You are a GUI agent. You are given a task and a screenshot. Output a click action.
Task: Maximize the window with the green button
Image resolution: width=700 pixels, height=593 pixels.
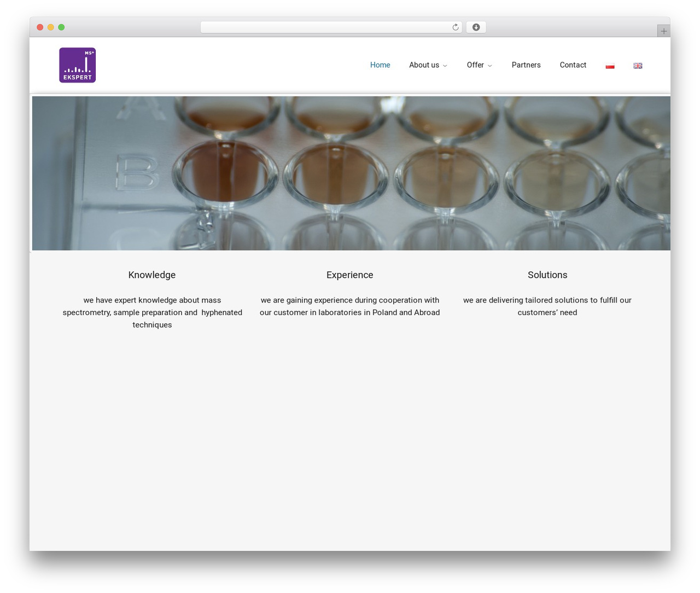61,27
